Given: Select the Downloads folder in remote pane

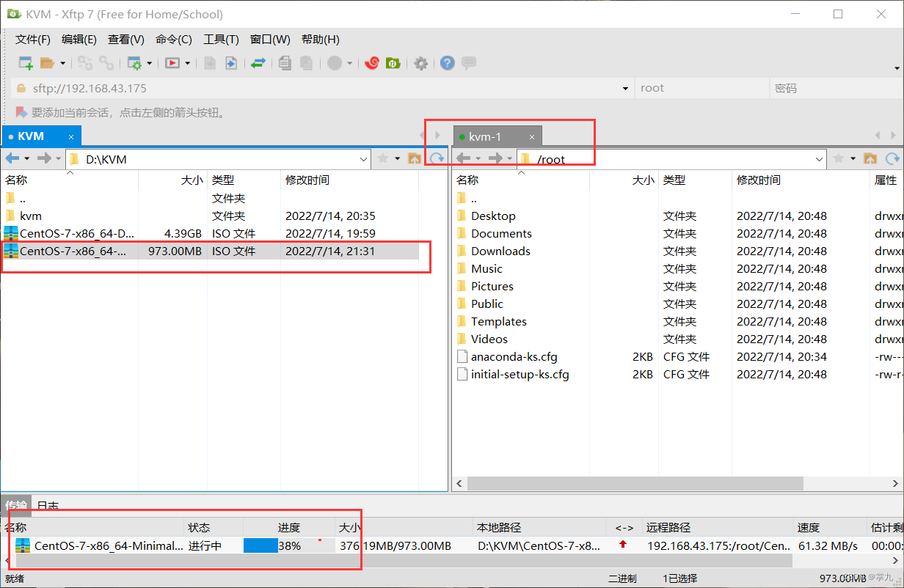Looking at the screenshot, I should [500, 251].
